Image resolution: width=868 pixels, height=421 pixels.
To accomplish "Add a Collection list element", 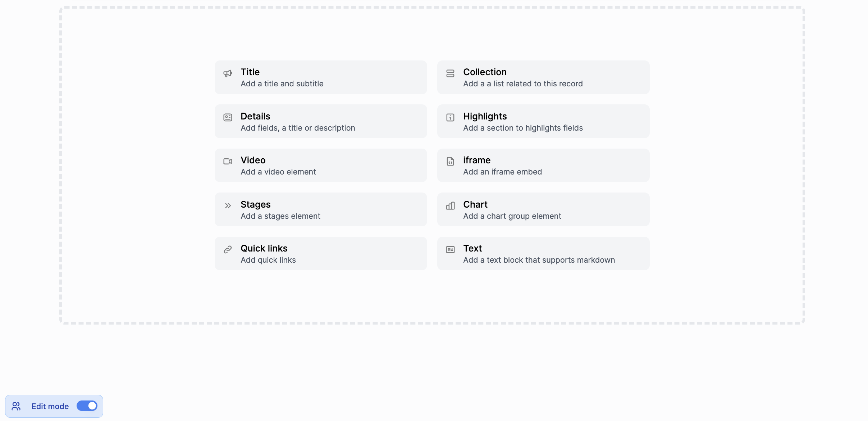I will point(543,77).
